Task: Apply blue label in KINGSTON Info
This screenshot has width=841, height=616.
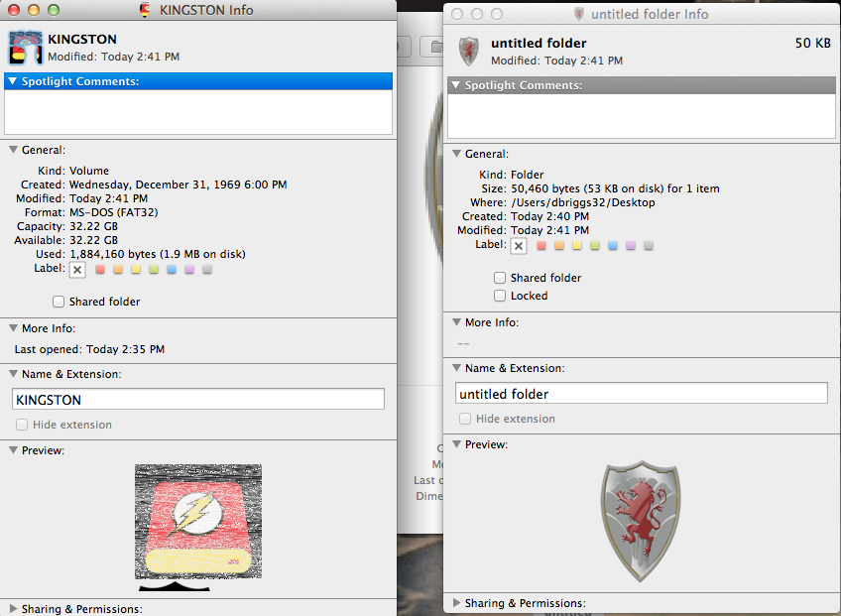Action: tap(172, 270)
